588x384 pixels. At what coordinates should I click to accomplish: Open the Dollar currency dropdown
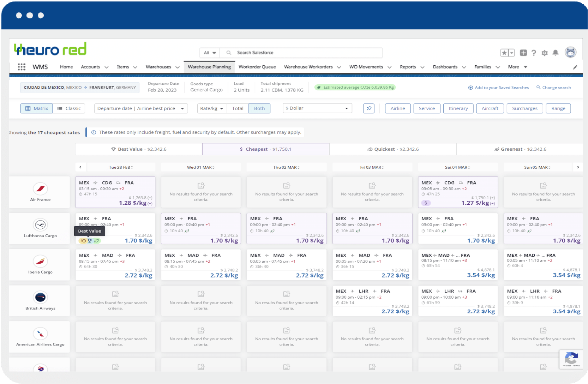[317, 108]
